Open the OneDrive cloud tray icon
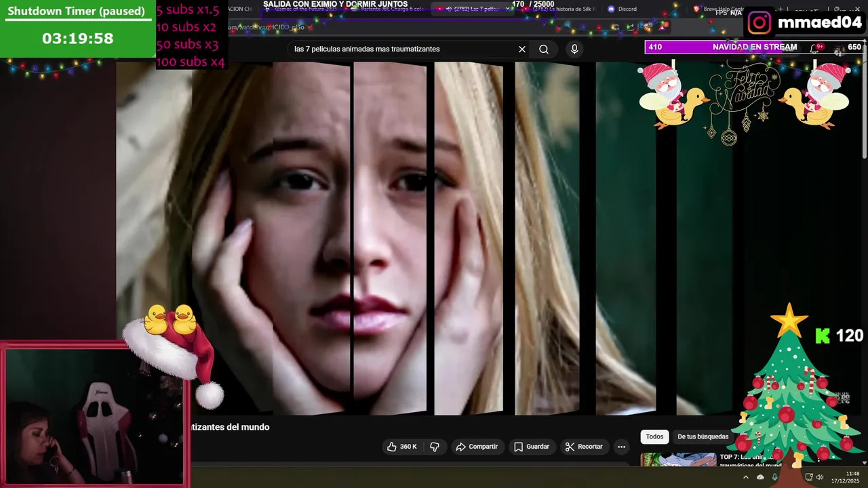This screenshot has height=488, width=868. [760, 477]
